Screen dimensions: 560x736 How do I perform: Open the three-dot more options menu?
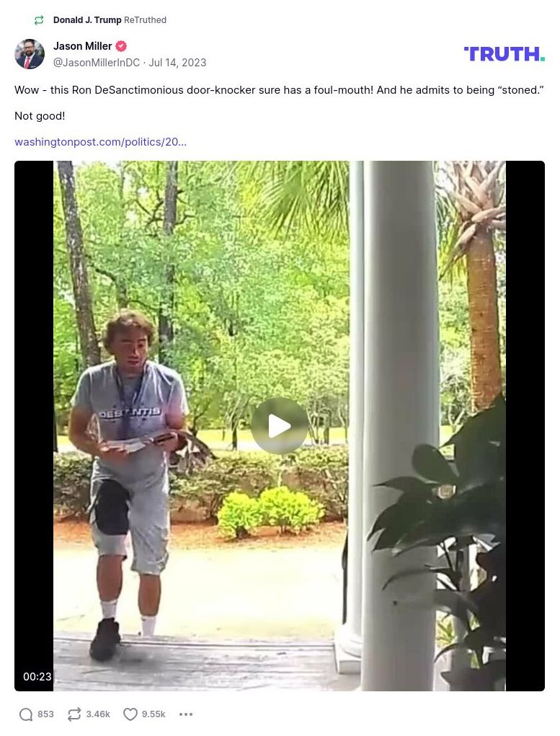pyautogui.click(x=186, y=714)
